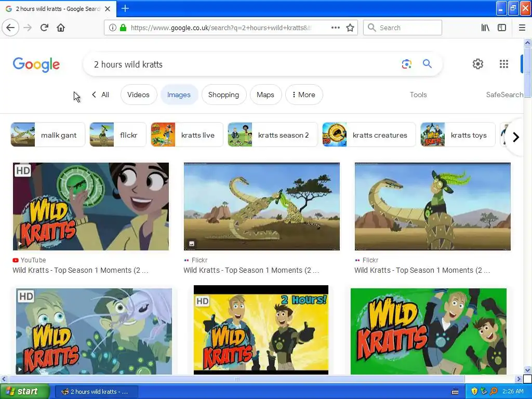Bookmark this page with the star icon

coord(350,28)
